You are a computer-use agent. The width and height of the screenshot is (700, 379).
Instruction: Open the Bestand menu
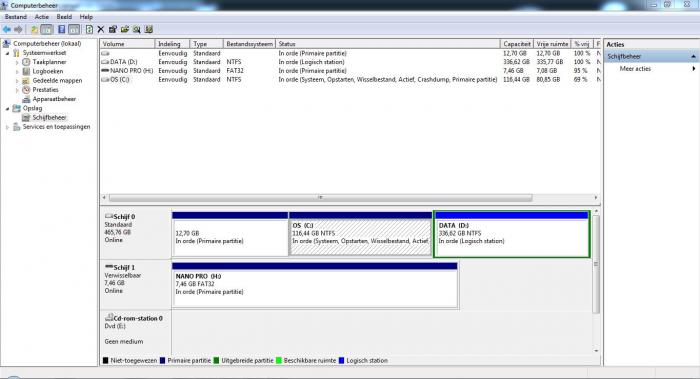tap(16, 17)
